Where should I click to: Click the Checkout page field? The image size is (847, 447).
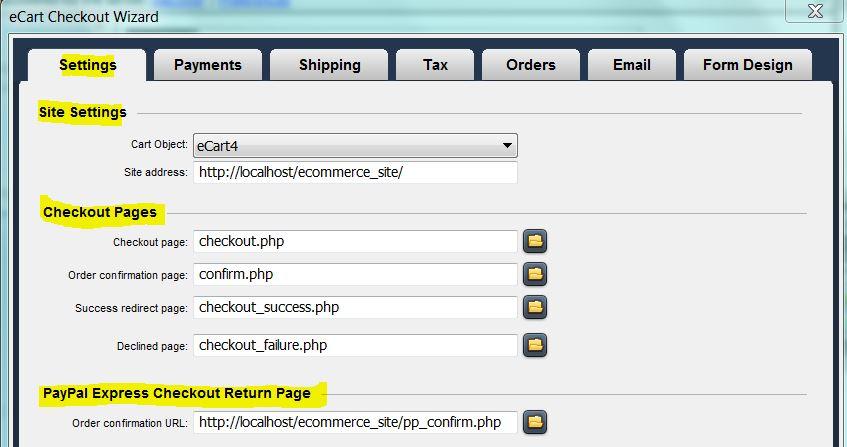355,241
